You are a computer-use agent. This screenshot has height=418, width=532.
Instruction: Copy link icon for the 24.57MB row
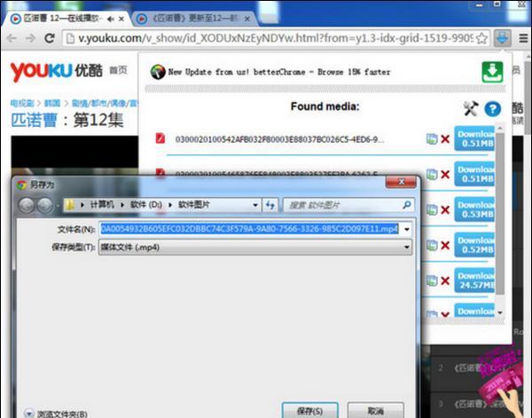point(432,280)
